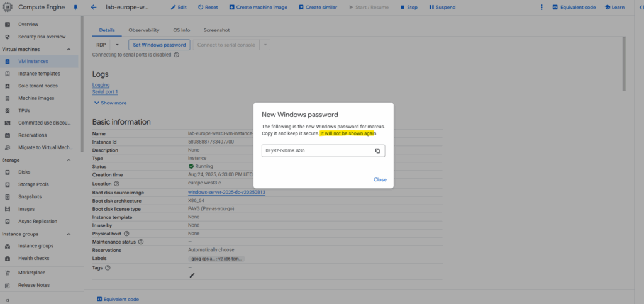Image resolution: width=644 pixels, height=304 pixels.
Task: Click the password field in the dialog
Action: click(x=323, y=151)
